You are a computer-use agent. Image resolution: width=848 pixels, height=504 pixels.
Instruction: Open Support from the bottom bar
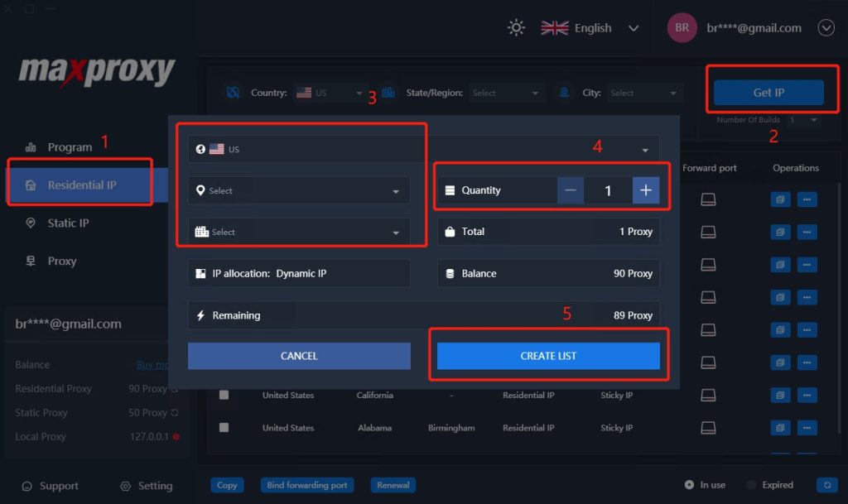pyautogui.click(x=50, y=486)
